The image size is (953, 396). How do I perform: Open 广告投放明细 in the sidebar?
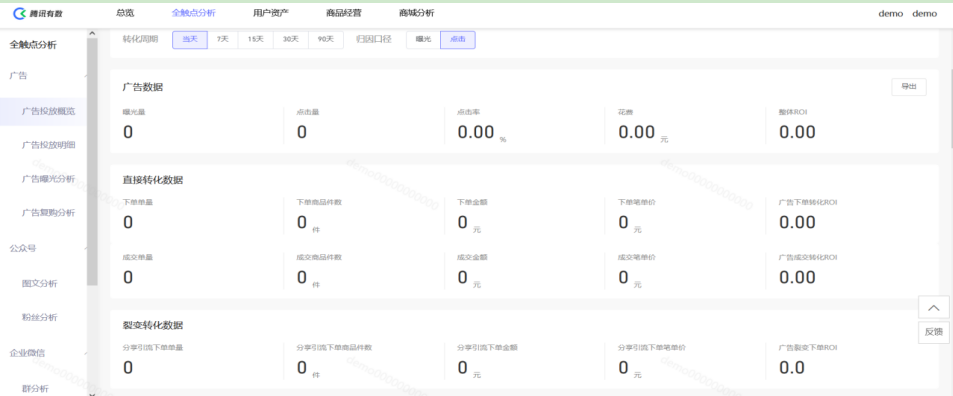[49, 145]
